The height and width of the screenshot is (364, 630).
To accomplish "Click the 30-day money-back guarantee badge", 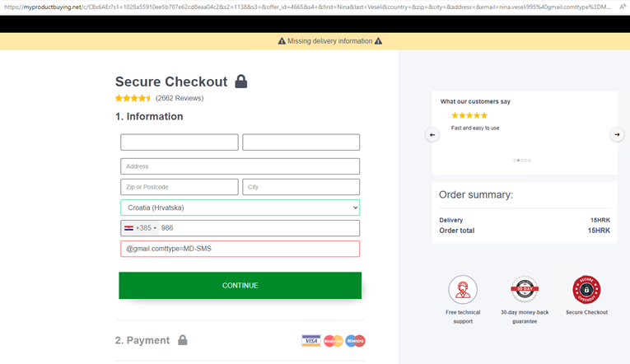I will click(525, 290).
